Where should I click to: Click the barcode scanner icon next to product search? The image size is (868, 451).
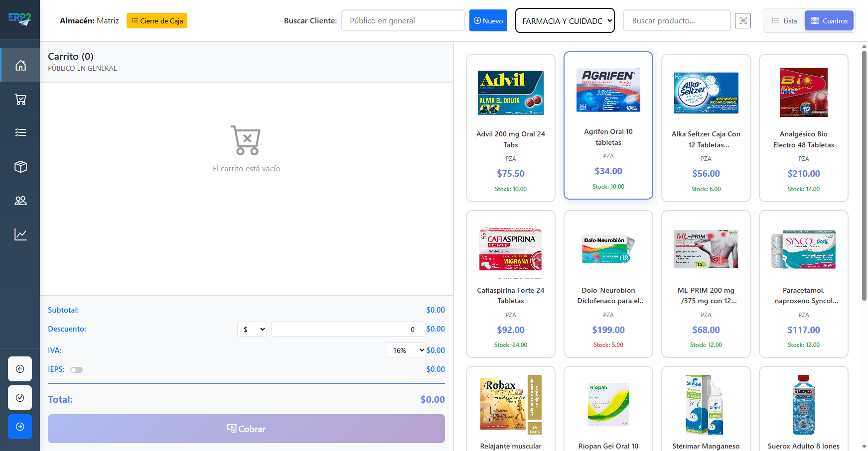click(742, 20)
